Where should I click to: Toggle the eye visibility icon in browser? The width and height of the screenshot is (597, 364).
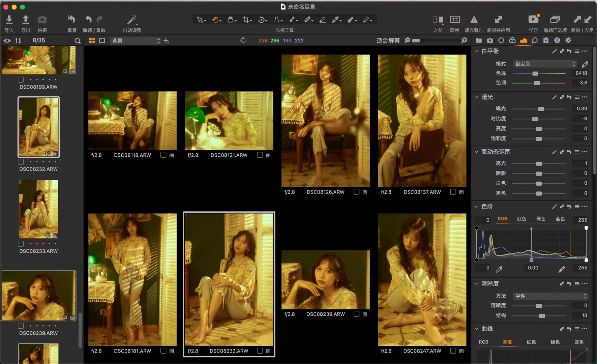7,41
